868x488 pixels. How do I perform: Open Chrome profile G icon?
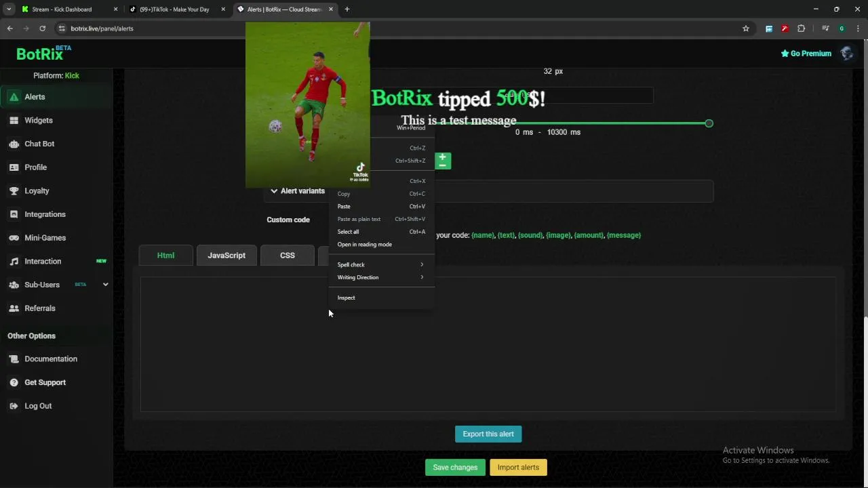842,28
